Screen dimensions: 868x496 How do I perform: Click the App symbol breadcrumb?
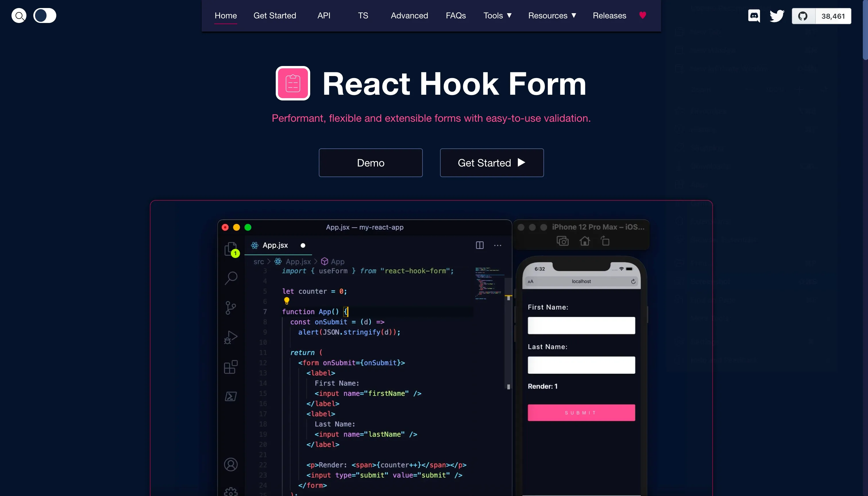pos(333,261)
